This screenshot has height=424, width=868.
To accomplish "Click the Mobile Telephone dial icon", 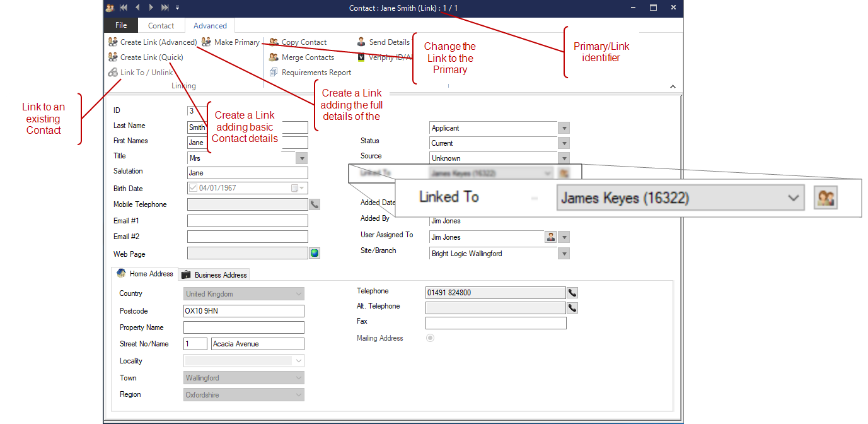I will click(314, 204).
